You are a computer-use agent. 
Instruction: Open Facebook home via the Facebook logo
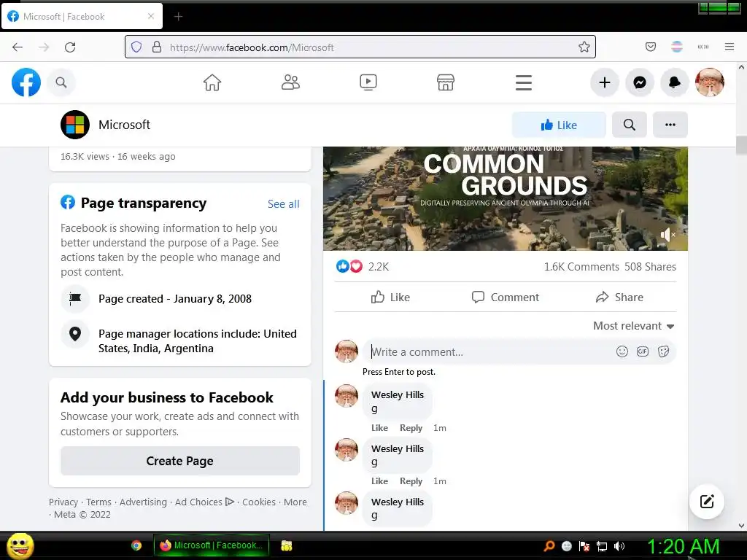click(x=26, y=82)
